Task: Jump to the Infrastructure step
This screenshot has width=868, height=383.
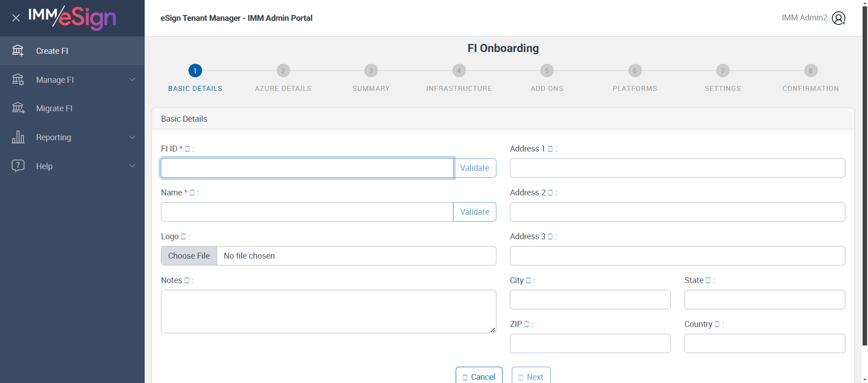Action: tap(459, 71)
